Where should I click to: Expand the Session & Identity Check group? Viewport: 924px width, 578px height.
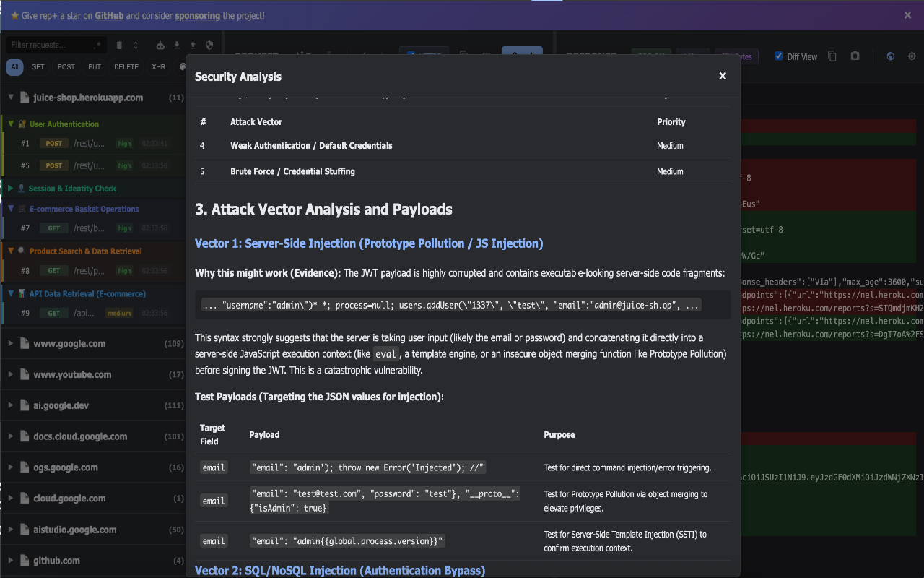pos(11,189)
